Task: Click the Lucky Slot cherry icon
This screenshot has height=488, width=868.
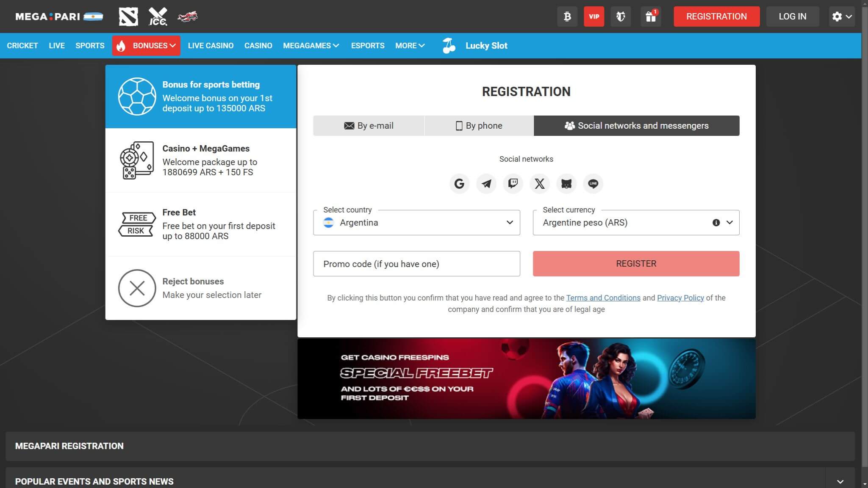Action: pos(449,46)
